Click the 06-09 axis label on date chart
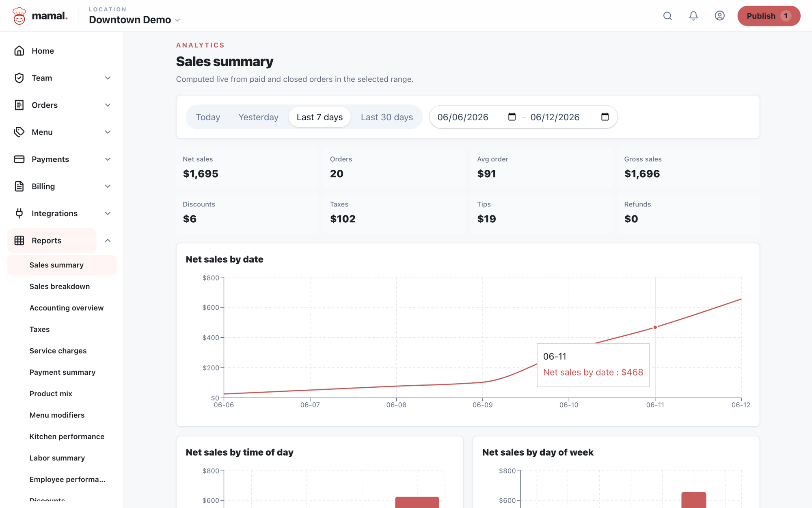812x508 pixels. point(482,405)
